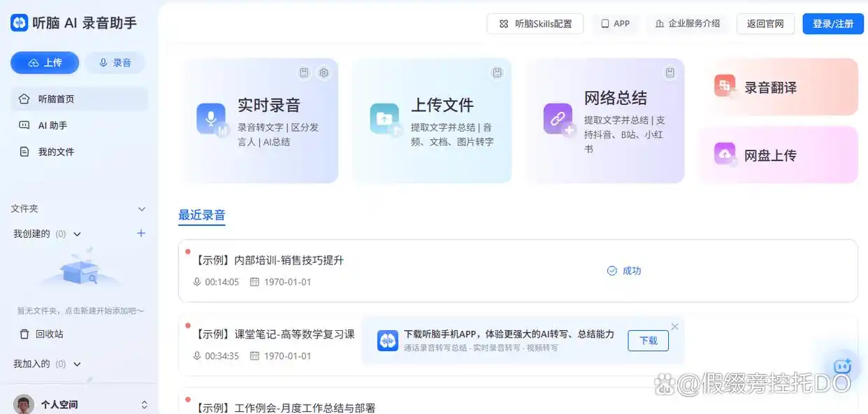This screenshot has height=414, width=868.
Task: Click the document icon beside 我的文件
Action: (x=24, y=152)
